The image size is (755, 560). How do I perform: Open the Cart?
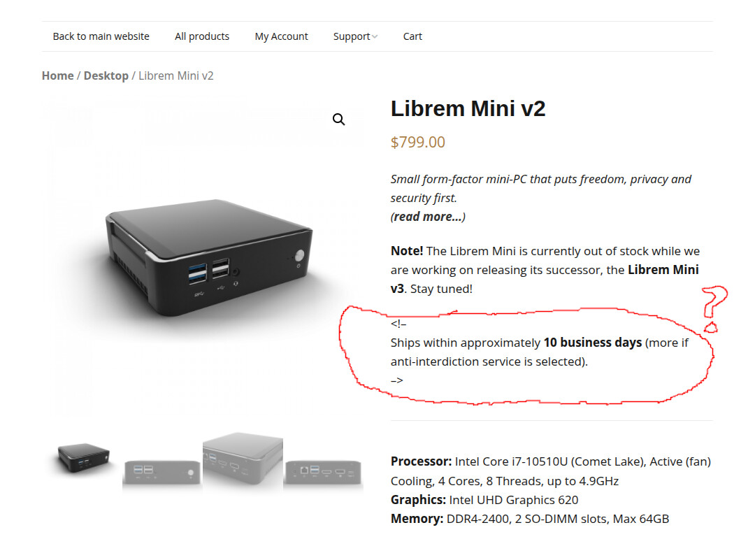pos(412,36)
